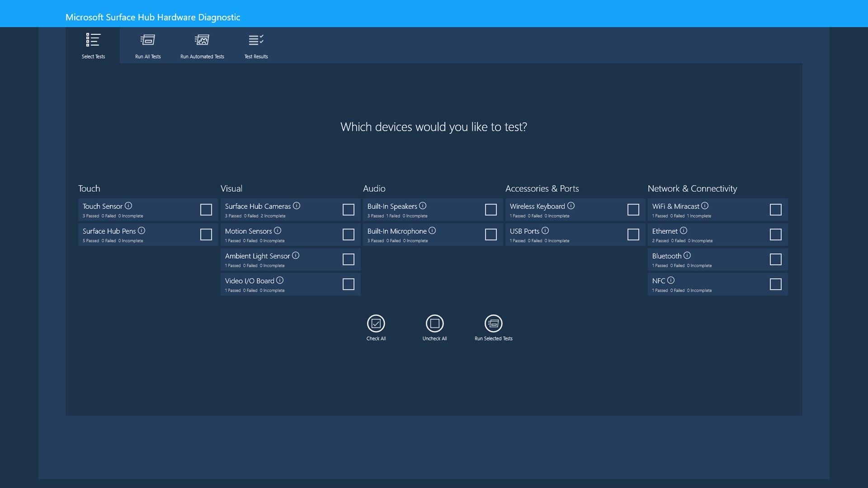Image resolution: width=868 pixels, height=488 pixels.
Task: Open info icon beside Wireless Keyboard
Action: click(x=571, y=206)
